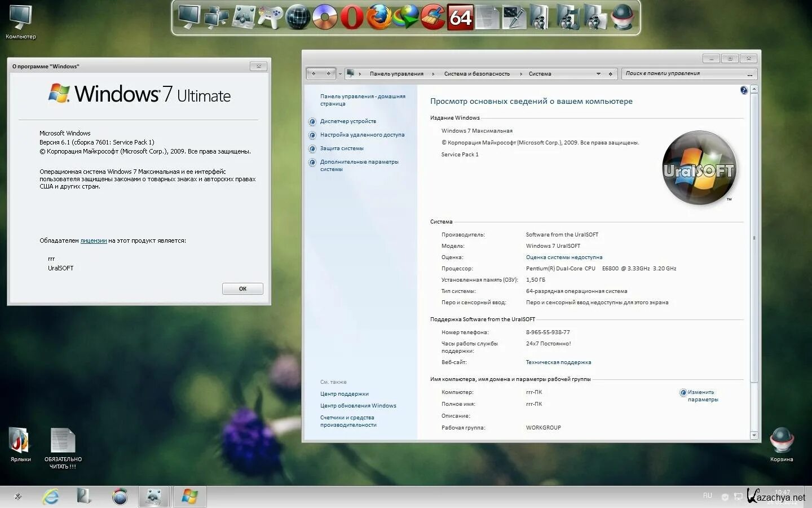The height and width of the screenshot is (508, 812).
Task: Expand arrow after Панель управления breadcrumb
Action: (x=433, y=74)
